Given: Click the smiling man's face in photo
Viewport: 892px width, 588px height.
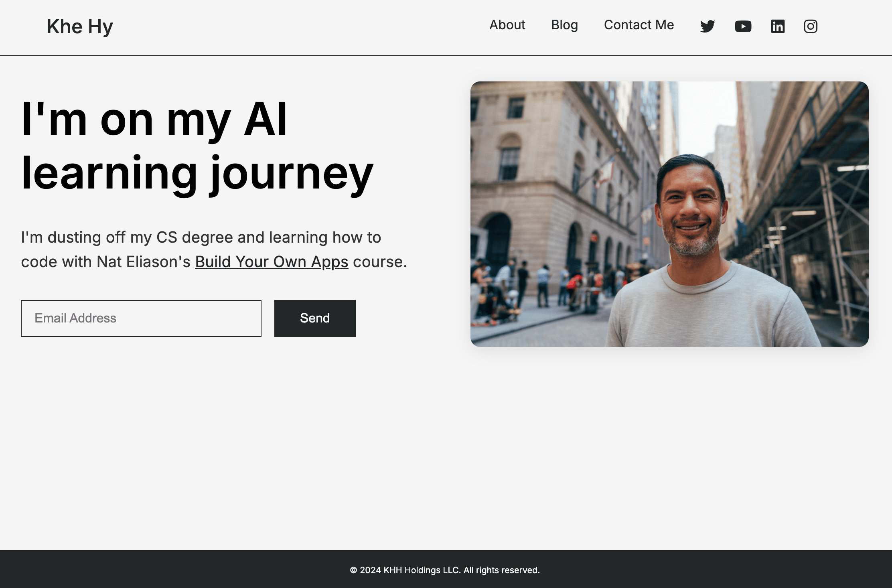Looking at the screenshot, I should pos(691,209).
